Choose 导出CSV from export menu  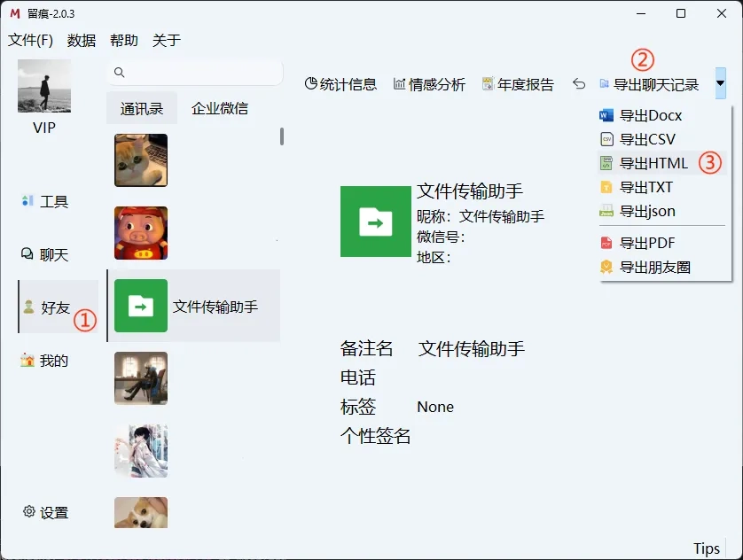click(x=662, y=139)
